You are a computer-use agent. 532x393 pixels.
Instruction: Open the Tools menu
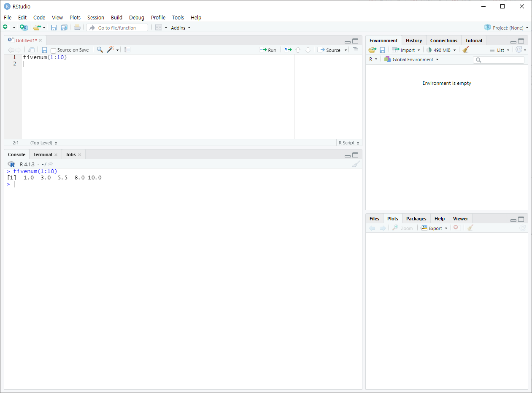tap(178, 17)
